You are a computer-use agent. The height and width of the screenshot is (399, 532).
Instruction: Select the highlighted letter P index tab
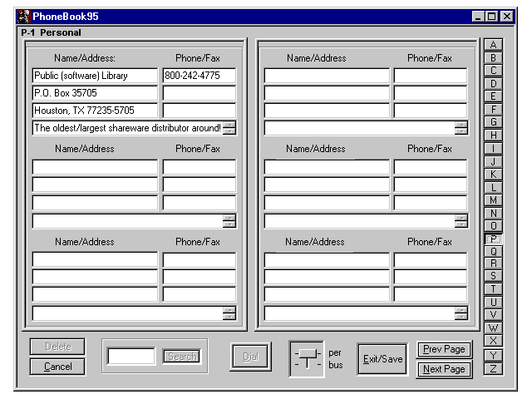click(x=493, y=239)
